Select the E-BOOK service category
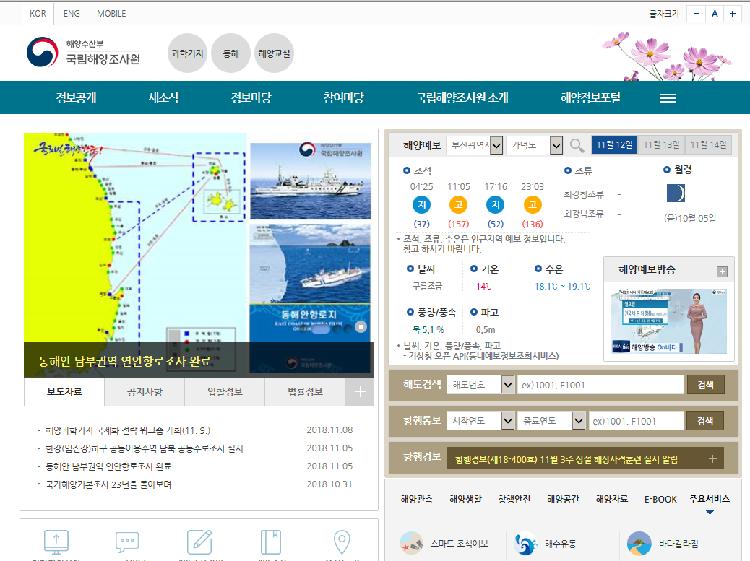Image resolution: width=750 pixels, height=561 pixels. click(660, 499)
